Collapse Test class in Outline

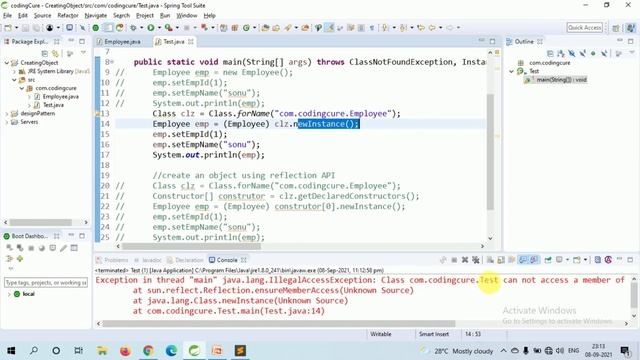click(511, 71)
